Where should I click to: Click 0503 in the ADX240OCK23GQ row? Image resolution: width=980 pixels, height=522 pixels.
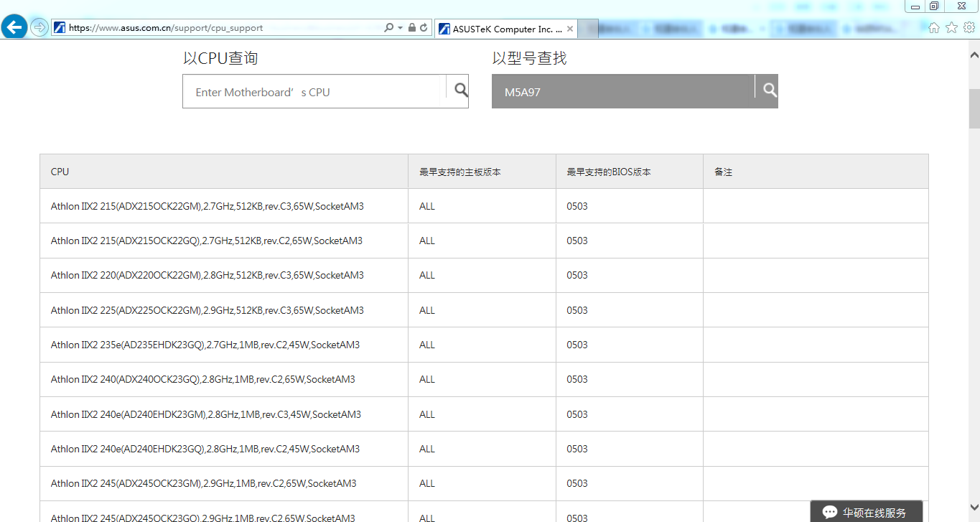pyautogui.click(x=577, y=379)
